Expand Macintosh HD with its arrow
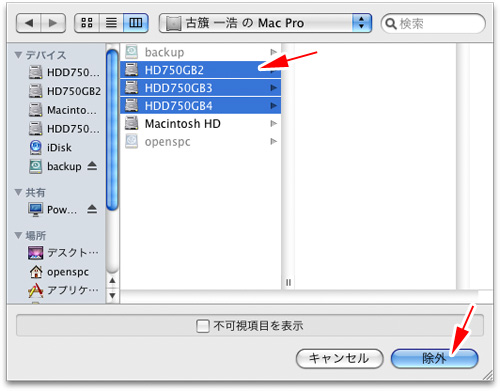Image resolution: width=500 pixels, height=391 pixels. tap(274, 124)
